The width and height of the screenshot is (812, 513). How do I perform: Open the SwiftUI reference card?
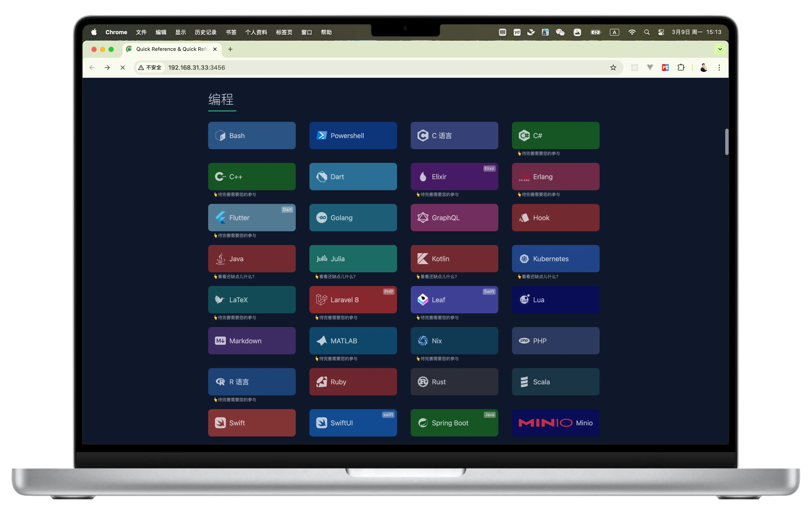tap(353, 423)
